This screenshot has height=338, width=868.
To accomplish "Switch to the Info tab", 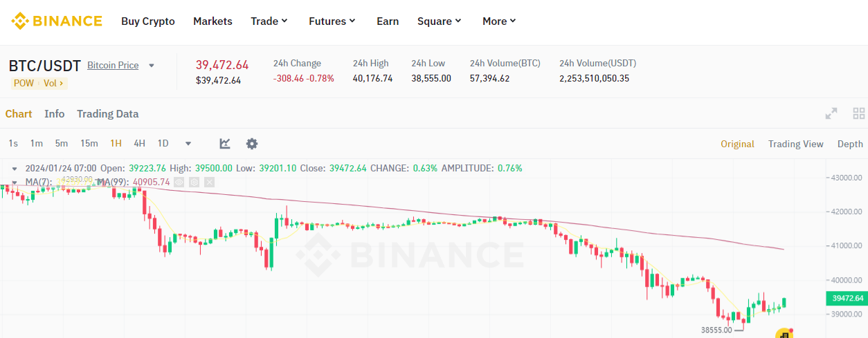I will pyautogui.click(x=55, y=113).
